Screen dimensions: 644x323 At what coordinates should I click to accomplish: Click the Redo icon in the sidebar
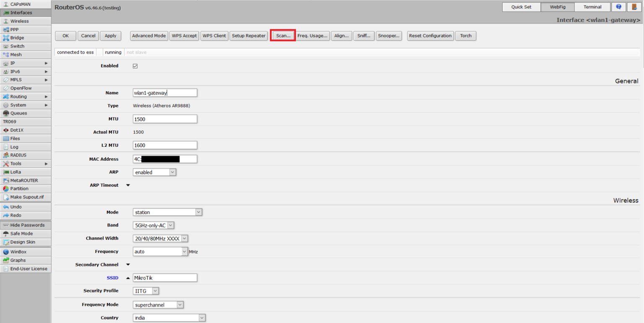(15, 215)
